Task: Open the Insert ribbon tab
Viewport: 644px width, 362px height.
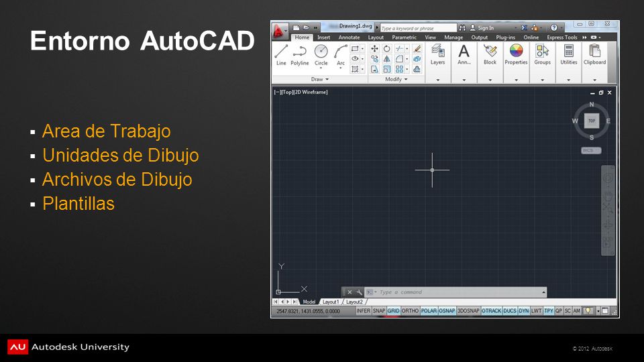Action: 323,38
